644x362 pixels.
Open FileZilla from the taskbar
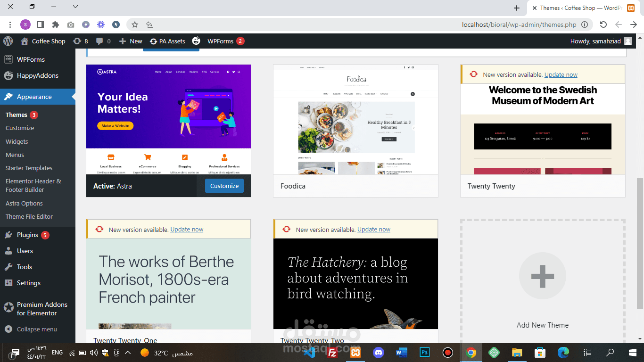(x=333, y=353)
